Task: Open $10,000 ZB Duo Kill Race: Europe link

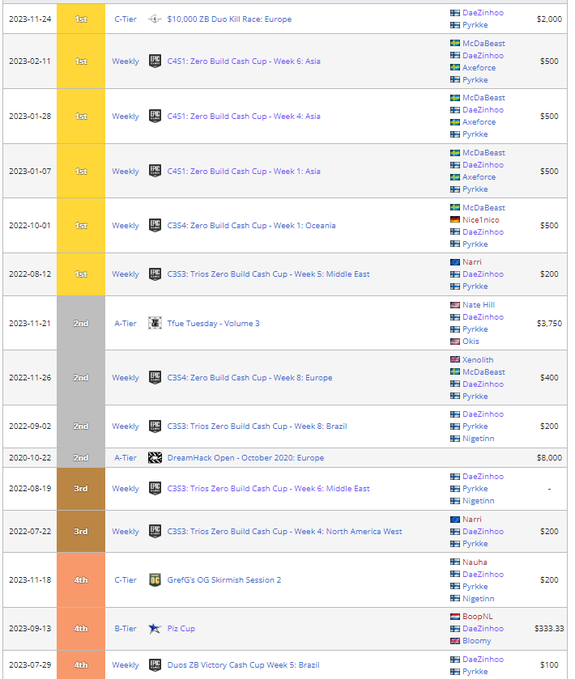Action: coord(229,19)
